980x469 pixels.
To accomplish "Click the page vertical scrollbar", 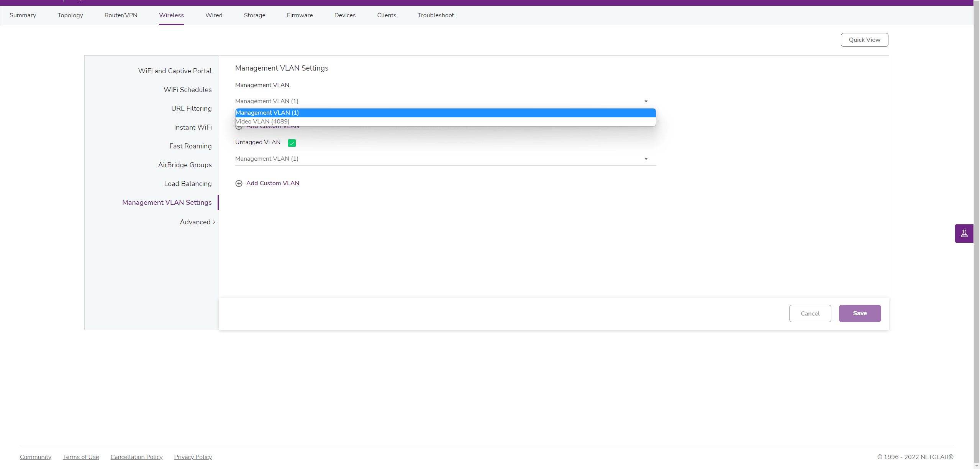I will click(977, 230).
